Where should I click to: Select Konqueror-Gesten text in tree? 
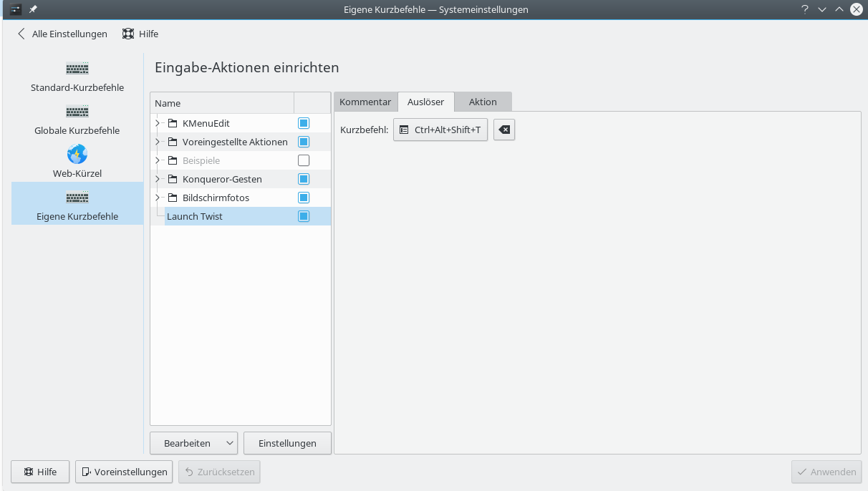point(222,179)
